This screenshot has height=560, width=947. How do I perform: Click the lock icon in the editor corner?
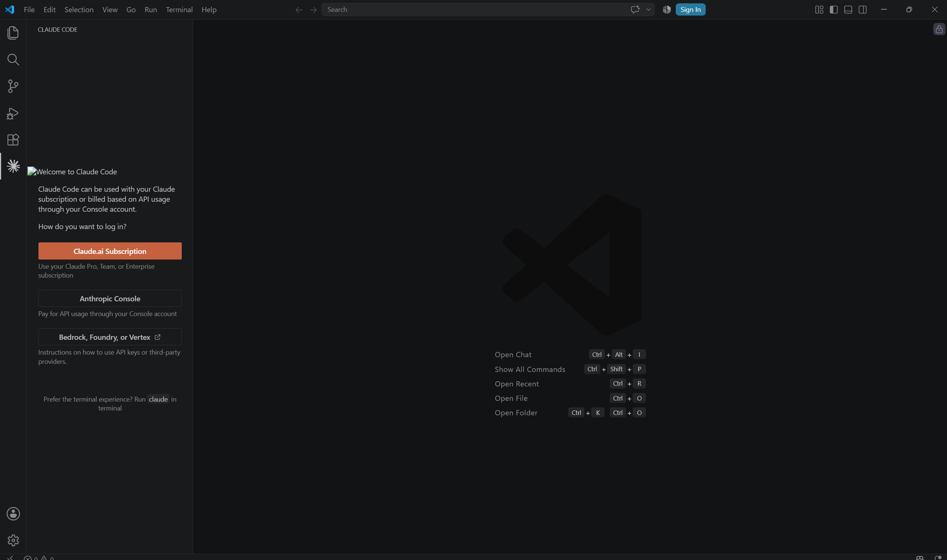[x=939, y=29]
